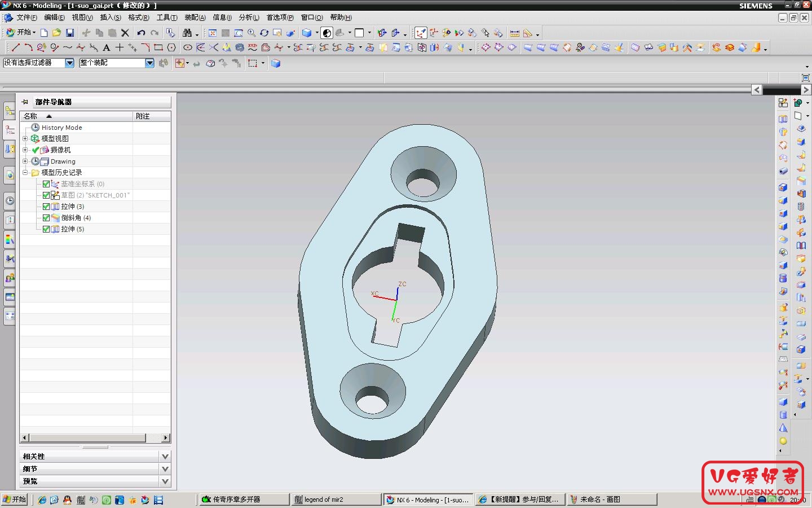Click the 附注 column header
812x508 pixels.
(152, 116)
